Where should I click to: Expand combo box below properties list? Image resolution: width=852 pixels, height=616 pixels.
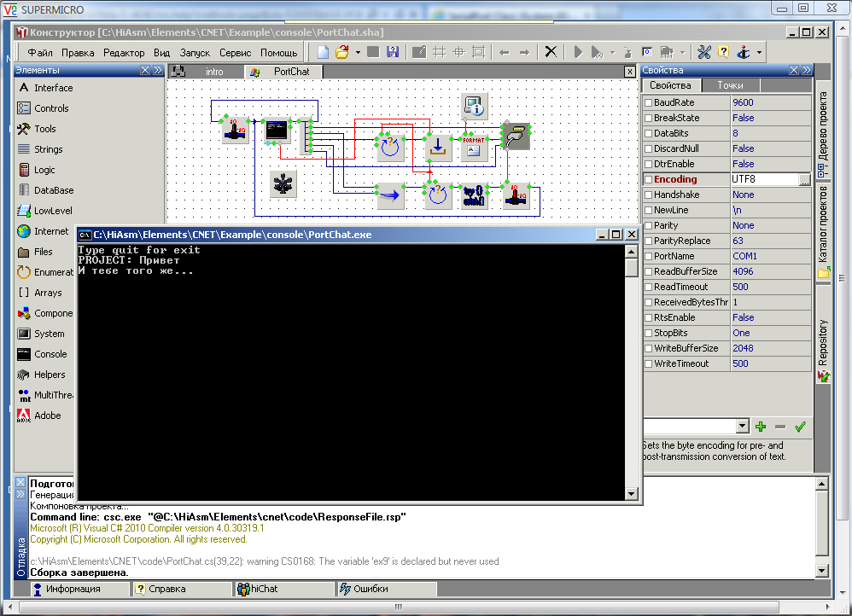(742, 427)
